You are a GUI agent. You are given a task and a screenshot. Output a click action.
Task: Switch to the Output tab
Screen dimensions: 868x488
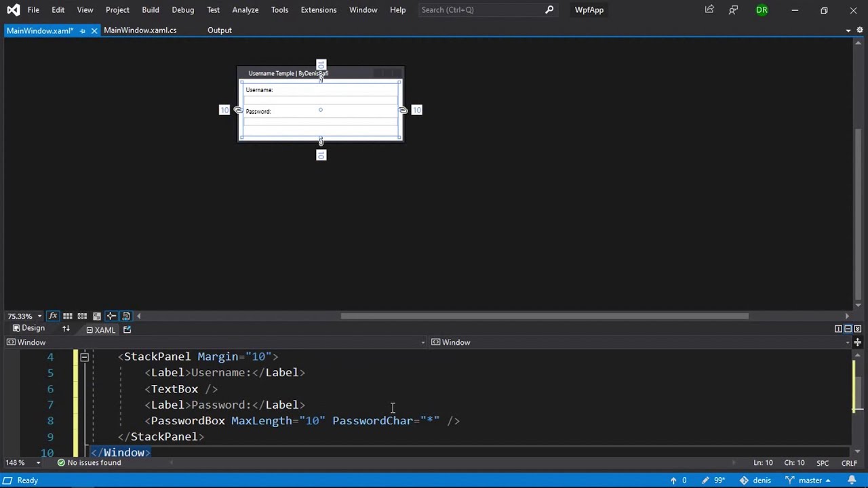tap(220, 30)
